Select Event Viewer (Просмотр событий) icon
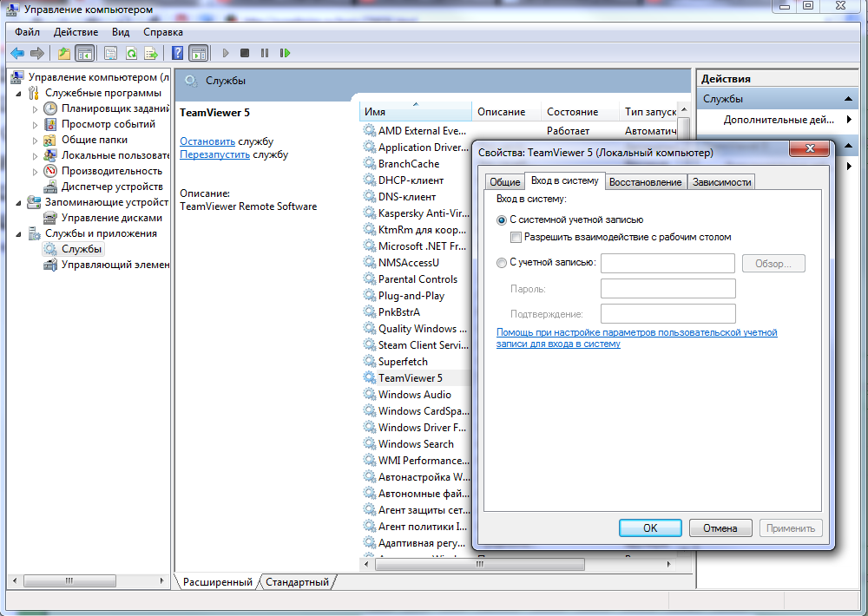The height and width of the screenshot is (616, 868). pyautogui.click(x=50, y=124)
